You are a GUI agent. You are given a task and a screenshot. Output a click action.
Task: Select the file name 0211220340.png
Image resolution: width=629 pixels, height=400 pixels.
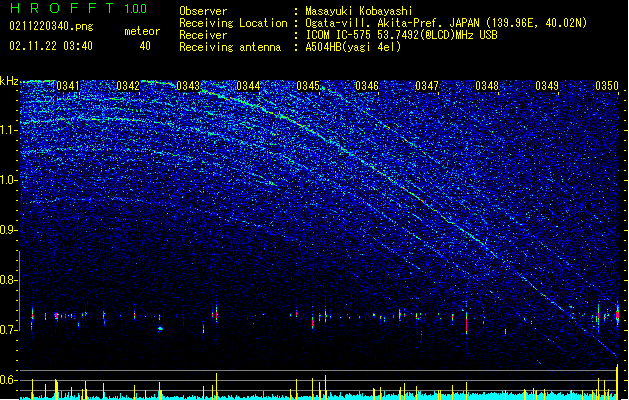[x=51, y=27]
